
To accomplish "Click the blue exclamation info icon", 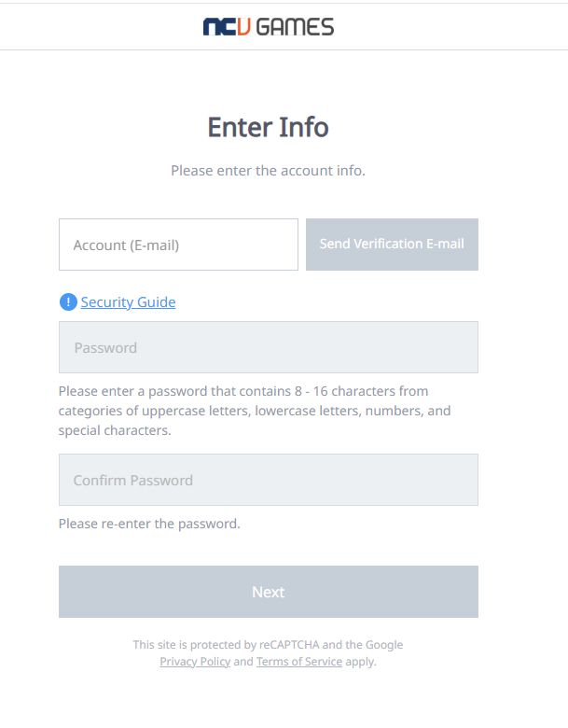I will click(68, 302).
